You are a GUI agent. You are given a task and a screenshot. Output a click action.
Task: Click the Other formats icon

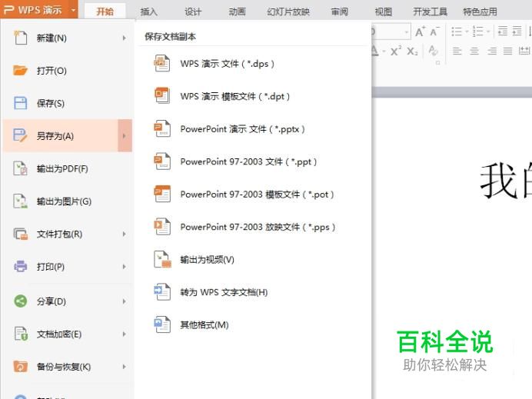(x=162, y=324)
